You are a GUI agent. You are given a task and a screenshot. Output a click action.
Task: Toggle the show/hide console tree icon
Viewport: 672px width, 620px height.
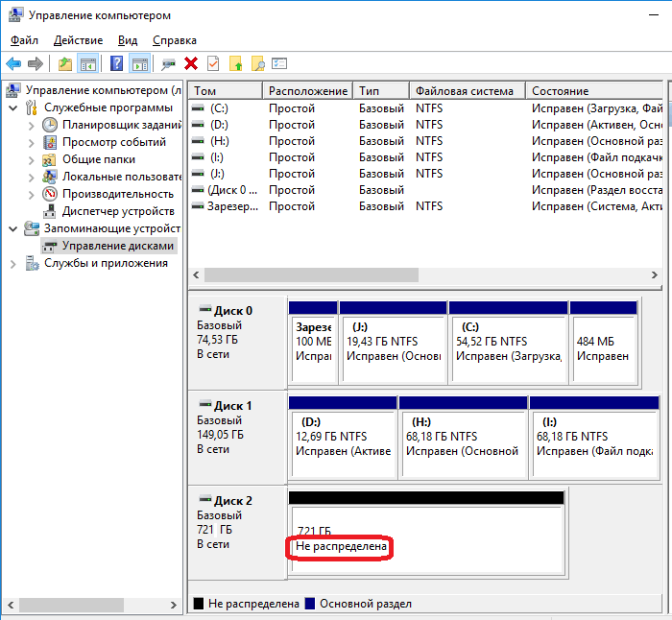coord(88,64)
